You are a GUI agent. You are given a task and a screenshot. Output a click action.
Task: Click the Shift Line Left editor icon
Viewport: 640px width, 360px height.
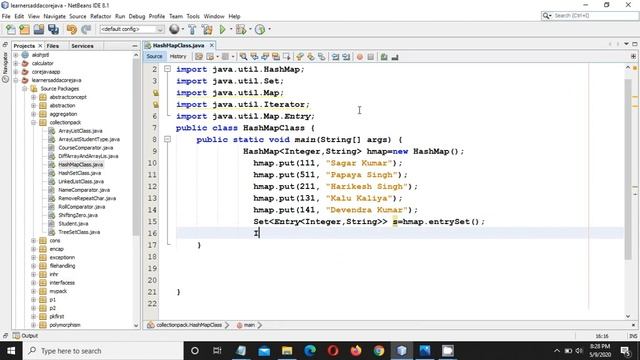click(x=336, y=57)
